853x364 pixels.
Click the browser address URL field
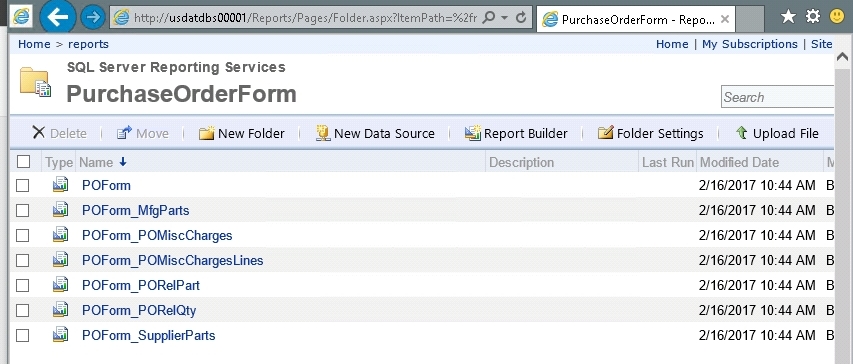click(x=305, y=18)
